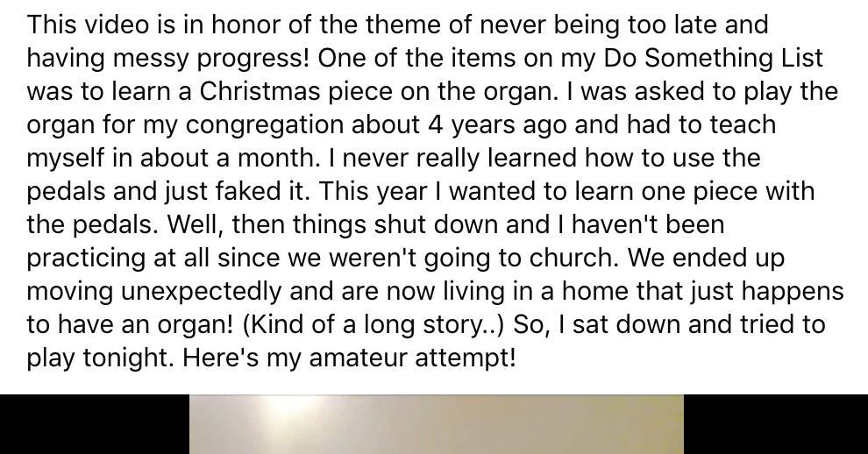Click the word "congregation" in the text
The image size is (868, 454).
coord(265,125)
